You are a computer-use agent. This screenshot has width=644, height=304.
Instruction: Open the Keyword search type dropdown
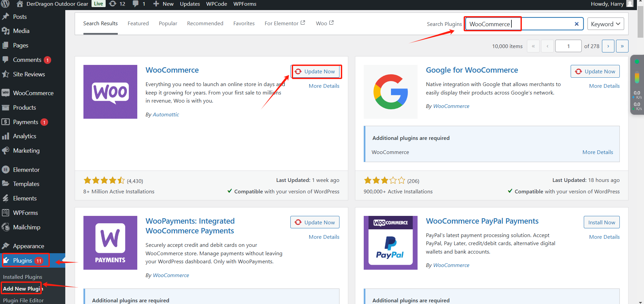[605, 24]
